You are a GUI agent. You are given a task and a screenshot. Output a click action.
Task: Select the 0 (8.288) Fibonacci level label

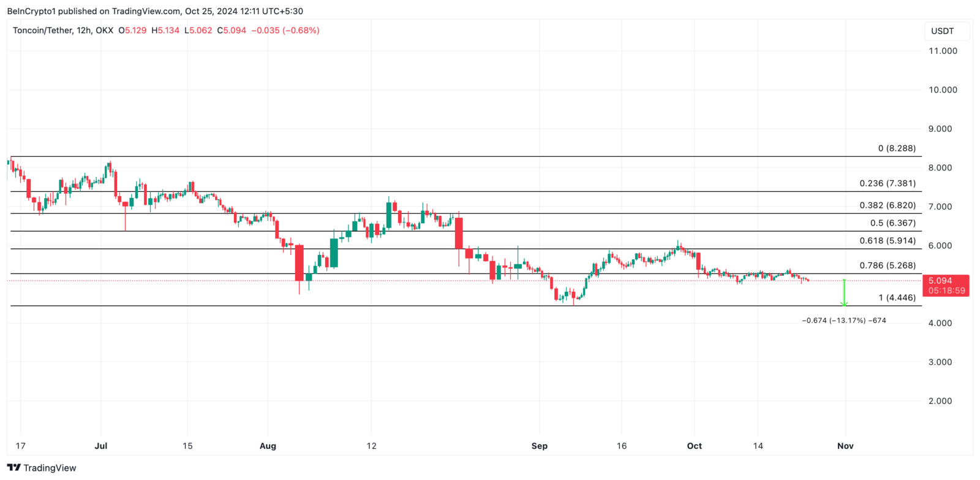897,148
